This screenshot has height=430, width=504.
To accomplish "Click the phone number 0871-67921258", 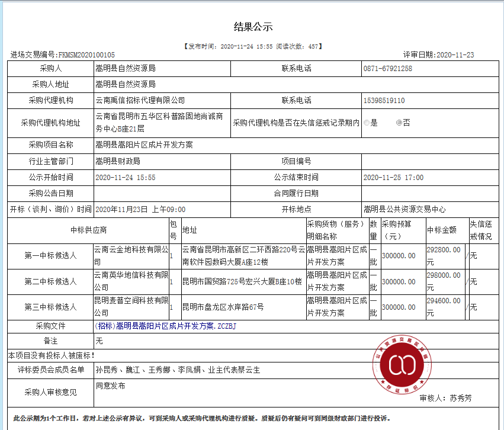I will pyautogui.click(x=388, y=69).
